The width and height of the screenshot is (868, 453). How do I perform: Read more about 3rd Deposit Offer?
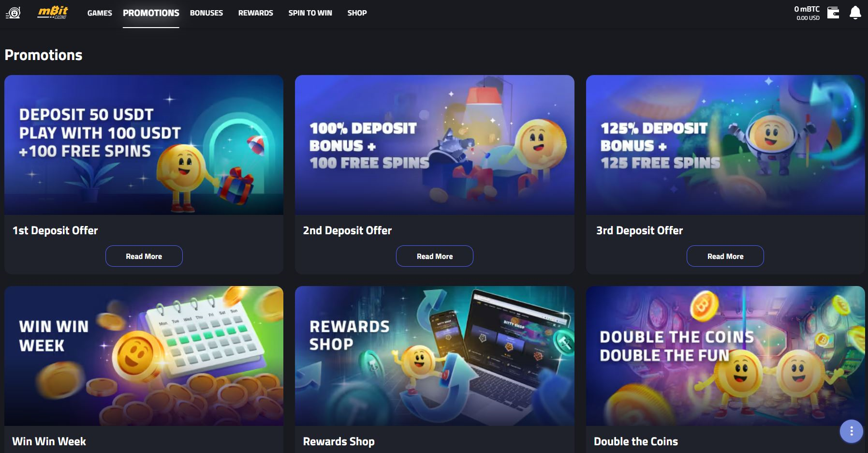[x=725, y=256]
